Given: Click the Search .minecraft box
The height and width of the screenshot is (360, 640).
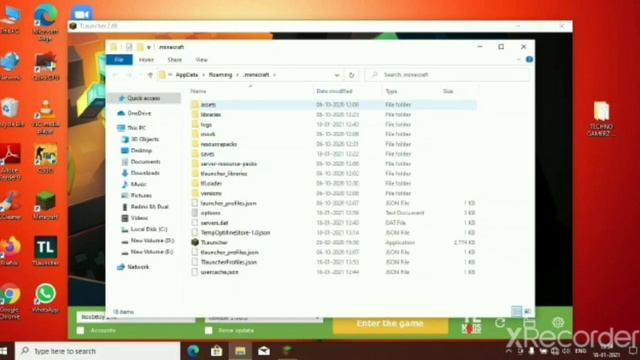Looking at the screenshot, I should [447, 75].
